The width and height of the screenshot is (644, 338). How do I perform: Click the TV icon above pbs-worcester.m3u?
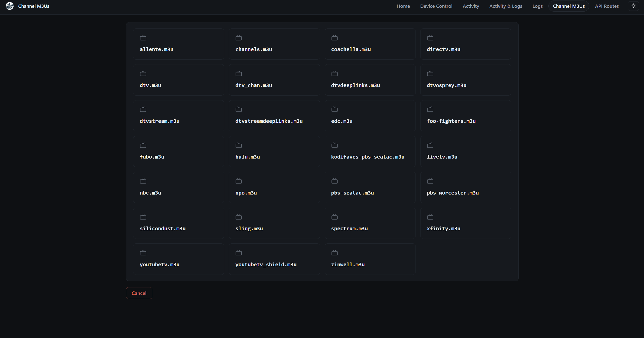pyautogui.click(x=430, y=181)
